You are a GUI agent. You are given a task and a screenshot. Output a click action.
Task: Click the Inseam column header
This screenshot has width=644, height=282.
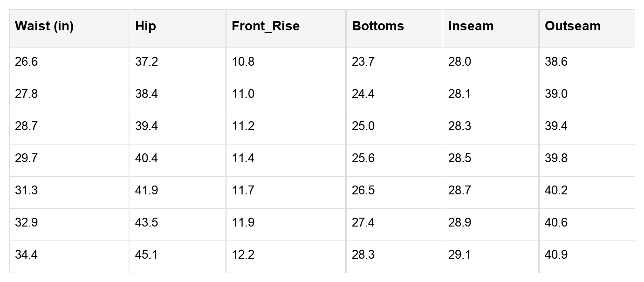471,26
